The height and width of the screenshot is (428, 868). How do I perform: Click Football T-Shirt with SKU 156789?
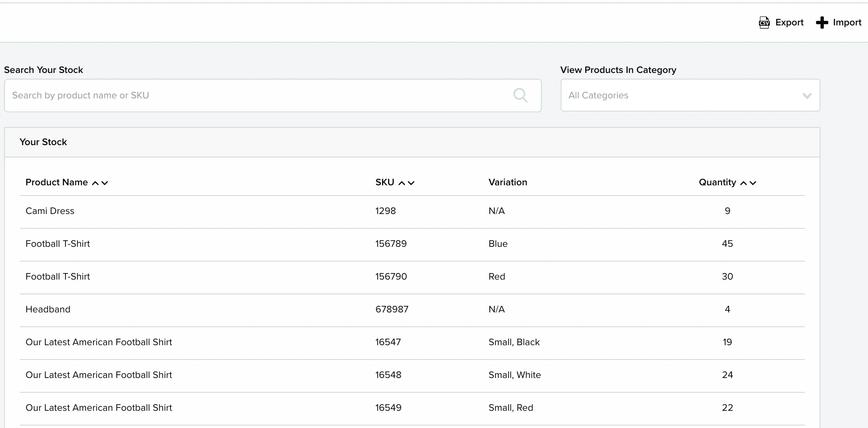click(58, 244)
